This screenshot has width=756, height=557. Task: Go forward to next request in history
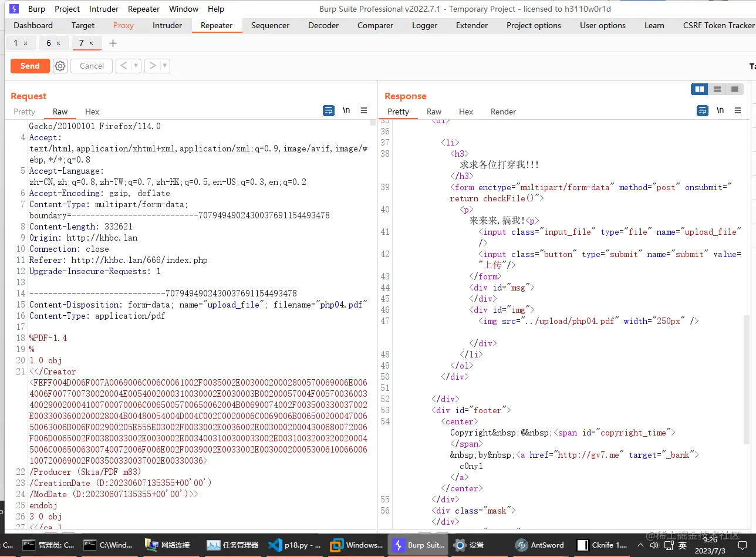[x=152, y=66]
